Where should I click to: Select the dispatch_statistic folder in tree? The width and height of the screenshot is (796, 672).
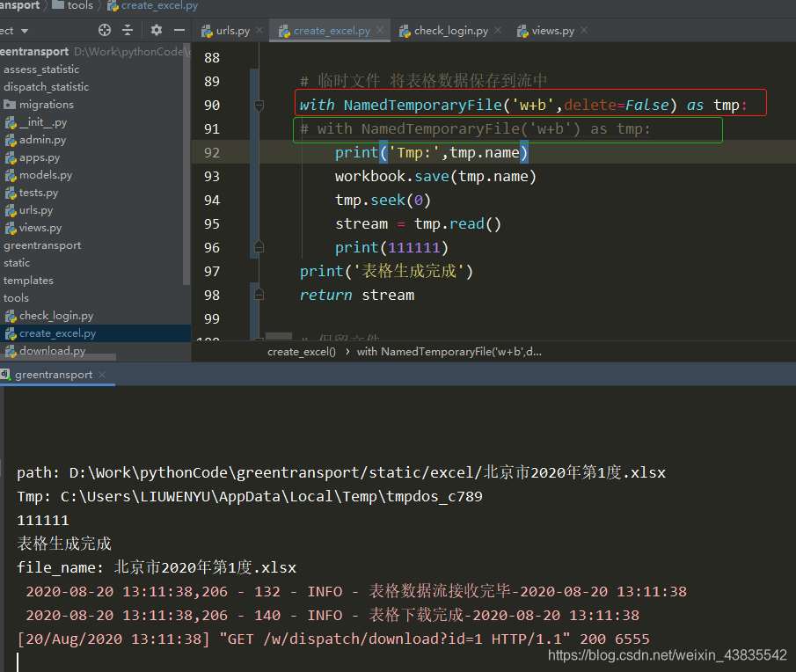tap(47, 87)
